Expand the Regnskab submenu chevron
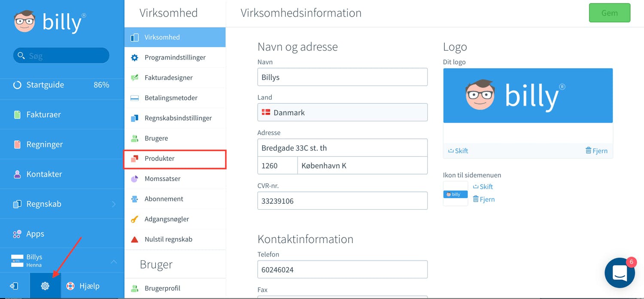The image size is (644, 299). pos(114,204)
